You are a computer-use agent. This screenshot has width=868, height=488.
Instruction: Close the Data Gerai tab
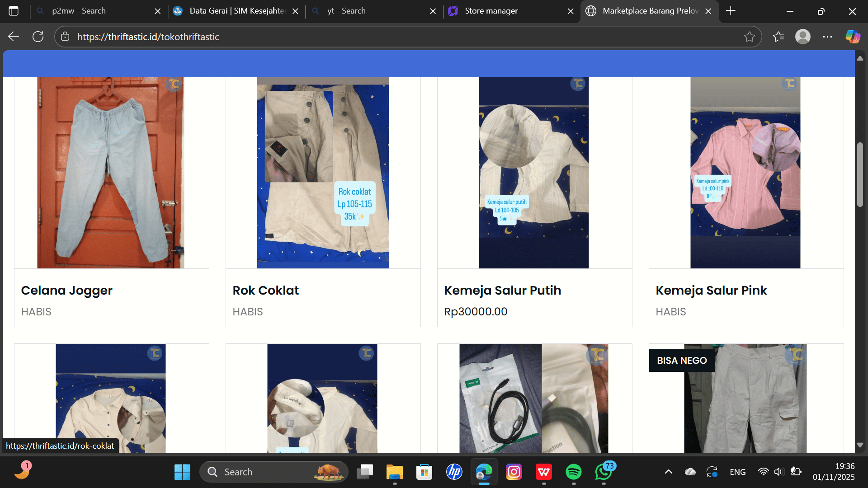pyautogui.click(x=295, y=11)
